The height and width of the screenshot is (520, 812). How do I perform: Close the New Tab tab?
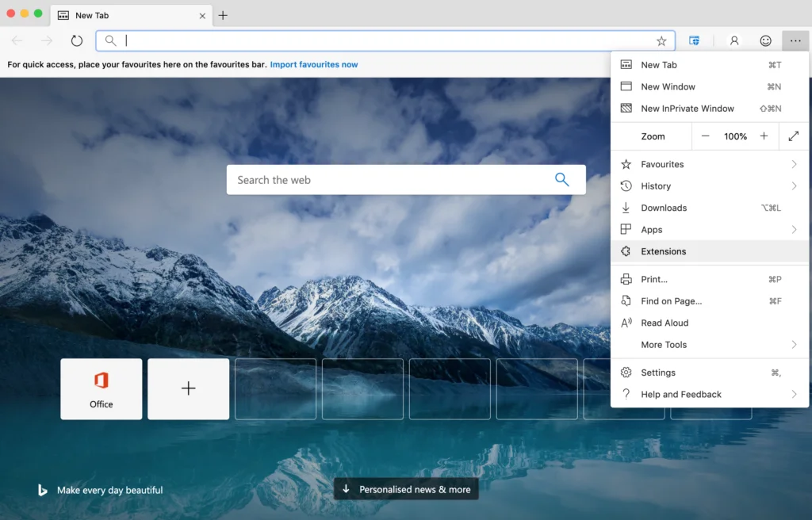point(202,16)
